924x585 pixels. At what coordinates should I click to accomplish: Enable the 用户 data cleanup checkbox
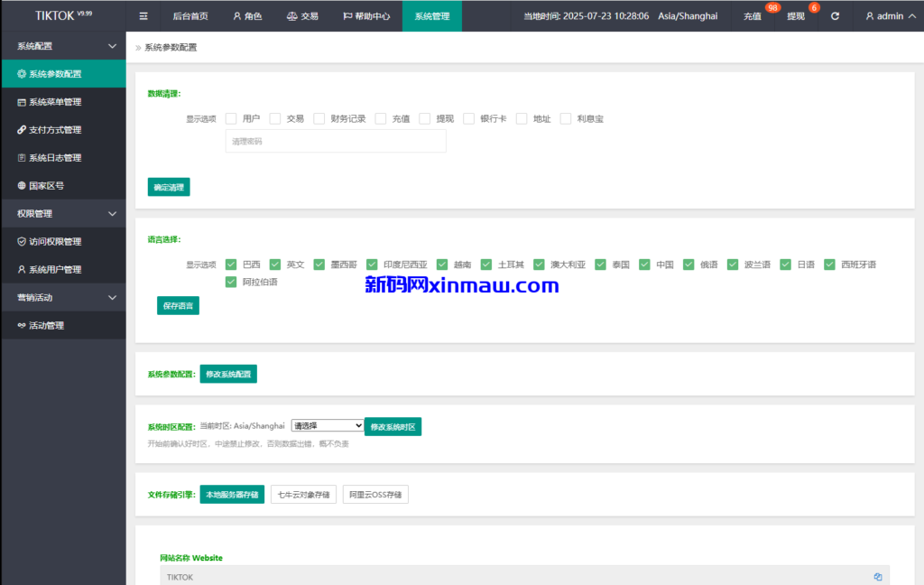click(232, 118)
